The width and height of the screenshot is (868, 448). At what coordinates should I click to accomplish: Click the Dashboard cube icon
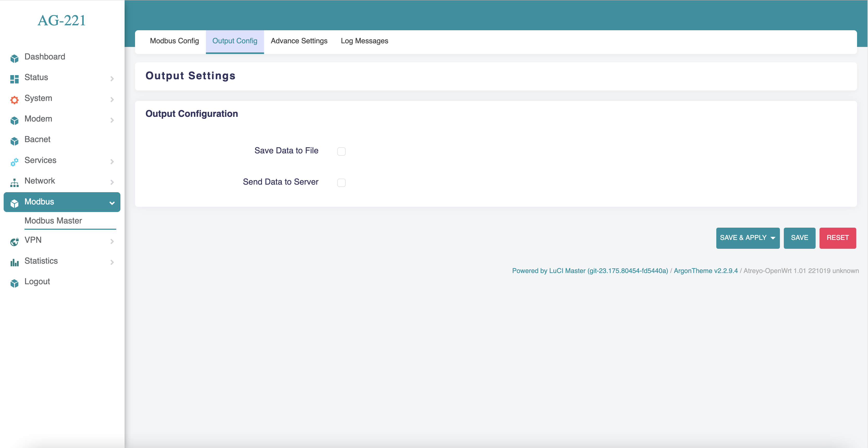[x=14, y=58]
